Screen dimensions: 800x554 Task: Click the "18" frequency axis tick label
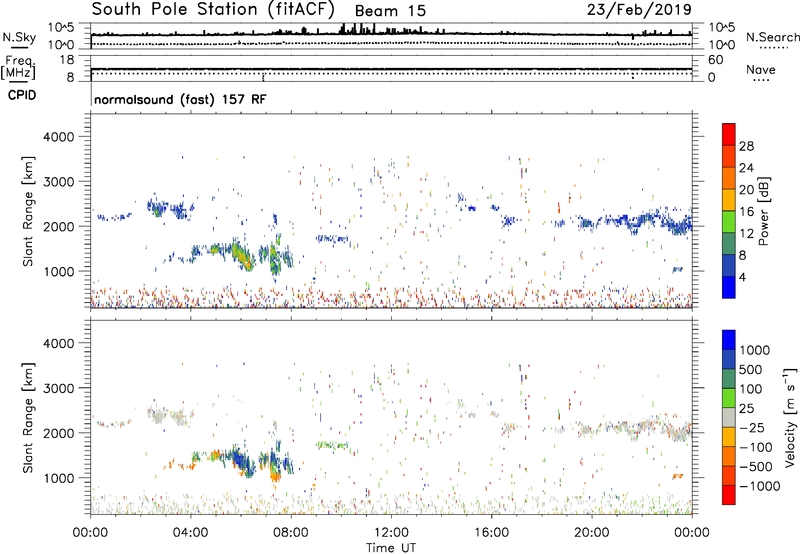pos(67,60)
